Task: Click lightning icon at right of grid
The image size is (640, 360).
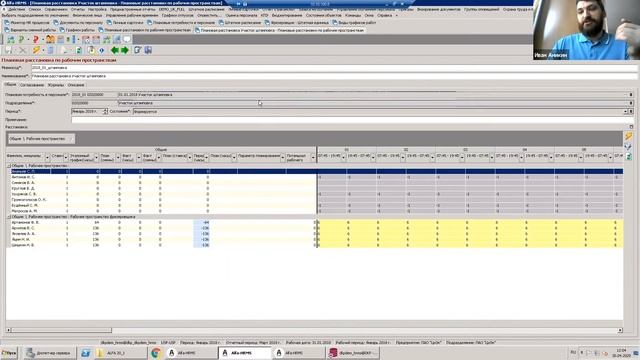Action: [x=628, y=136]
